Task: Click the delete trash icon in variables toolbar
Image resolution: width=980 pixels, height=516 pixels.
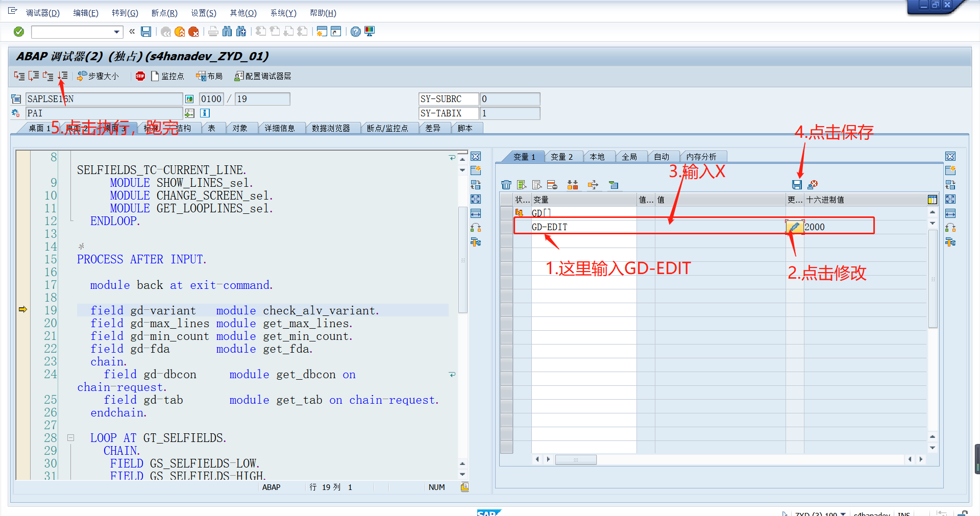Action: click(x=506, y=185)
